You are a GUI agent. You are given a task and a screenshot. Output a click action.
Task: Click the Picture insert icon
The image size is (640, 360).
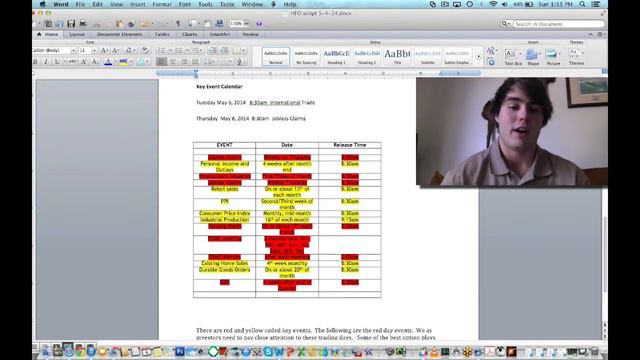(551, 54)
